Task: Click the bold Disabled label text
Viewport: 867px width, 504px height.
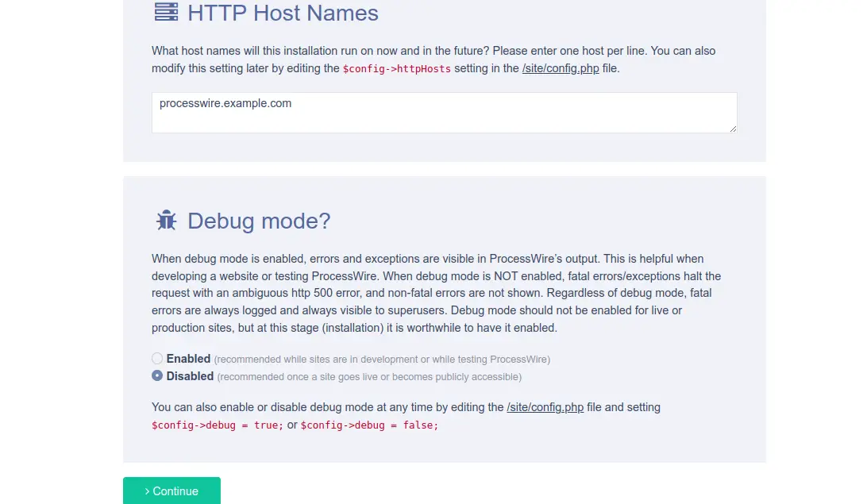Action: pyautogui.click(x=190, y=376)
